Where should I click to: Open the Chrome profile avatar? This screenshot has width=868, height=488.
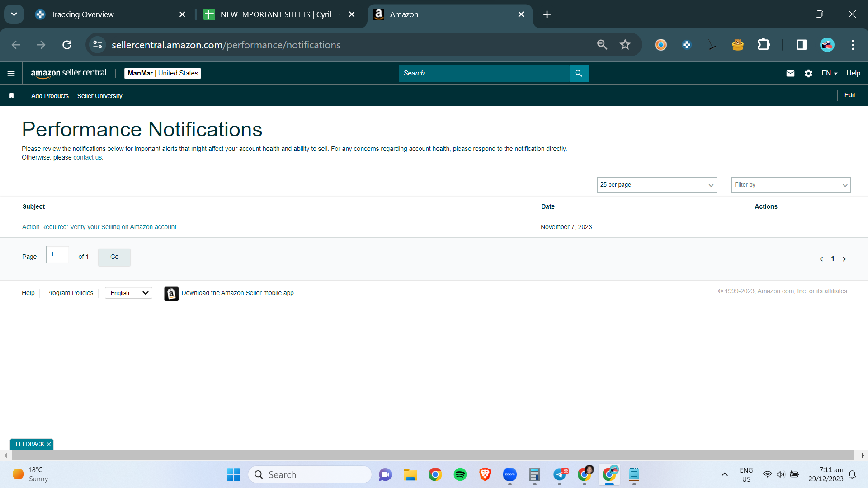tap(827, 45)
